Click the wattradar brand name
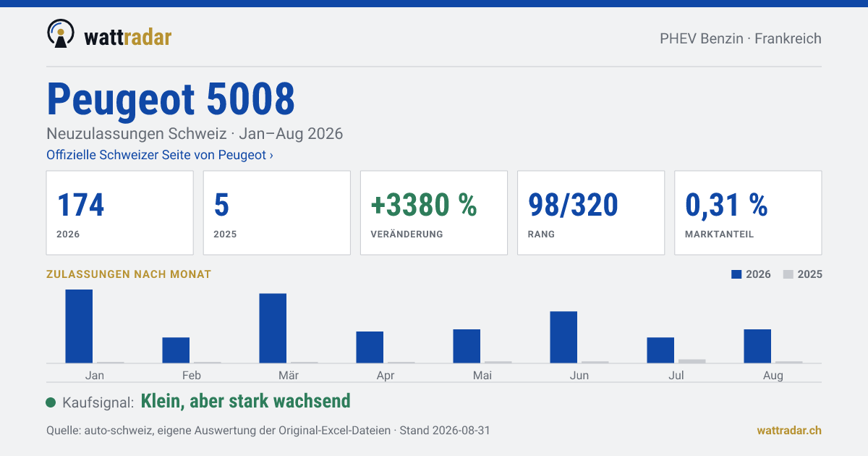868x456 pixels. coord(128,37)
